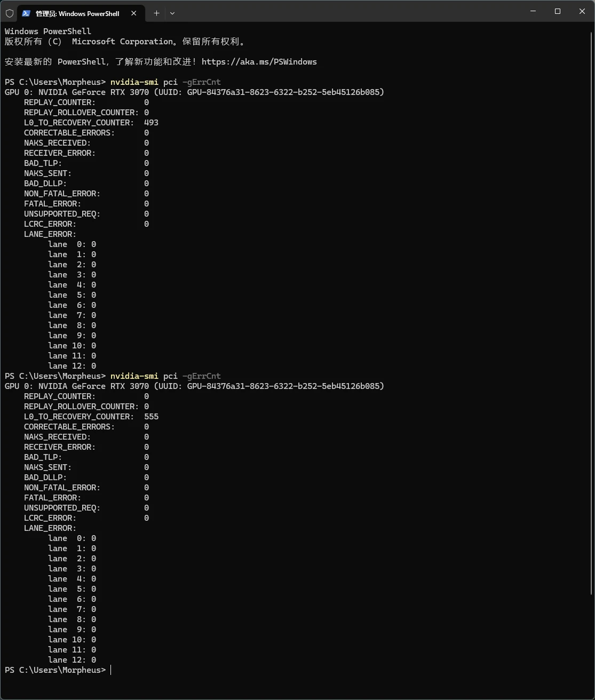
Task: Click the blinking cursor at the last prompt
Action: [x=111, y=670]
